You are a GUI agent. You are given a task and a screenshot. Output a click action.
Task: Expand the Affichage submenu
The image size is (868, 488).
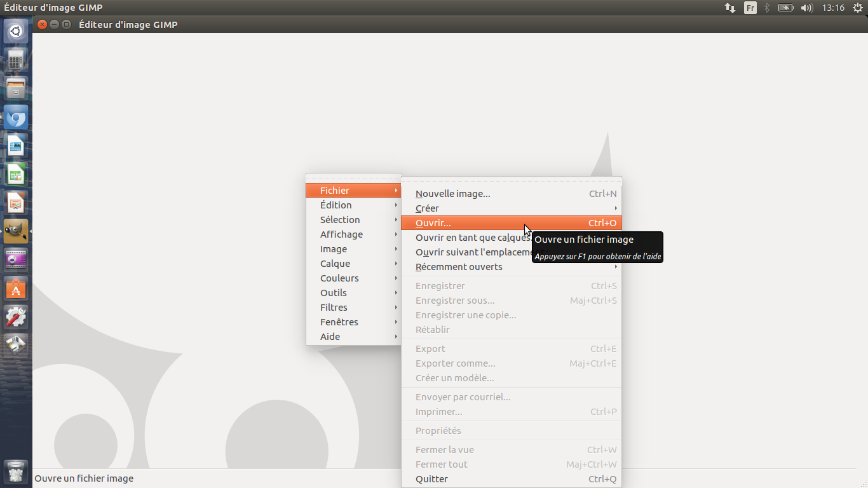click(353, 234)
